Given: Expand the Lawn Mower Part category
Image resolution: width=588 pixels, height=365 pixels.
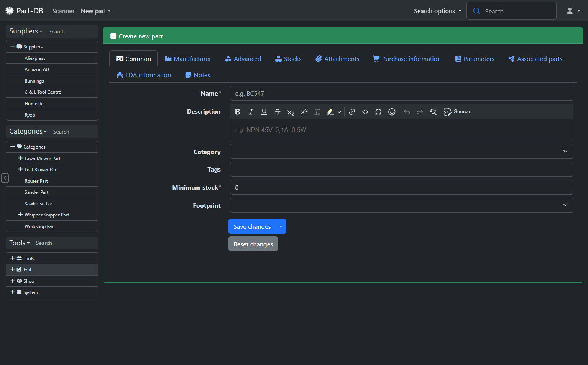Looking at the screenshot, I should tap(20, 158).
